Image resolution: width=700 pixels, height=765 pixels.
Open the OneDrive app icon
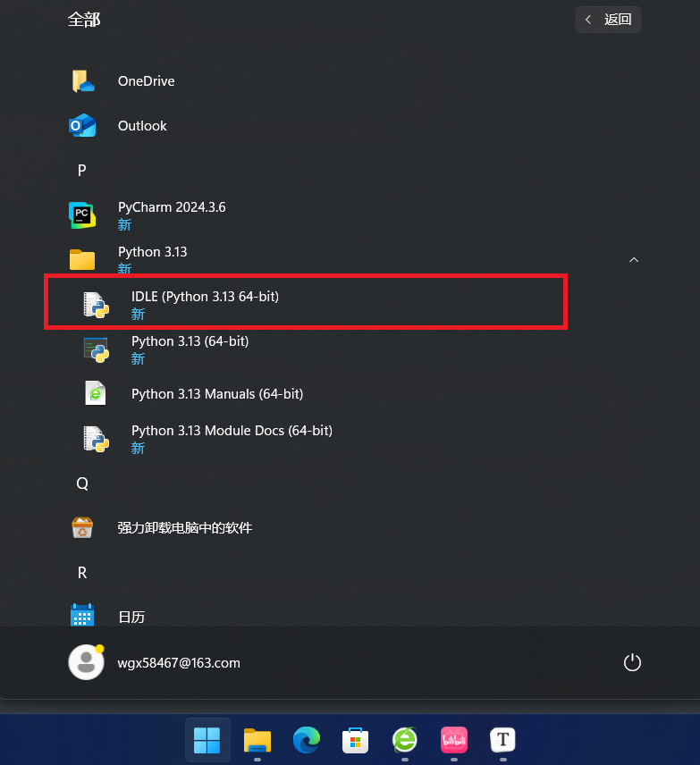[82, 81]
